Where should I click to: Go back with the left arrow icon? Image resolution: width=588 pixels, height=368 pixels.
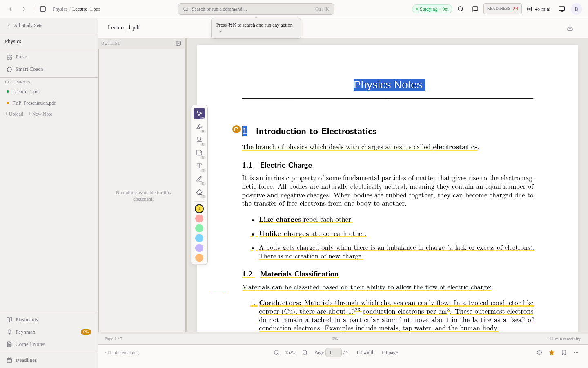[x=10, y=9]
